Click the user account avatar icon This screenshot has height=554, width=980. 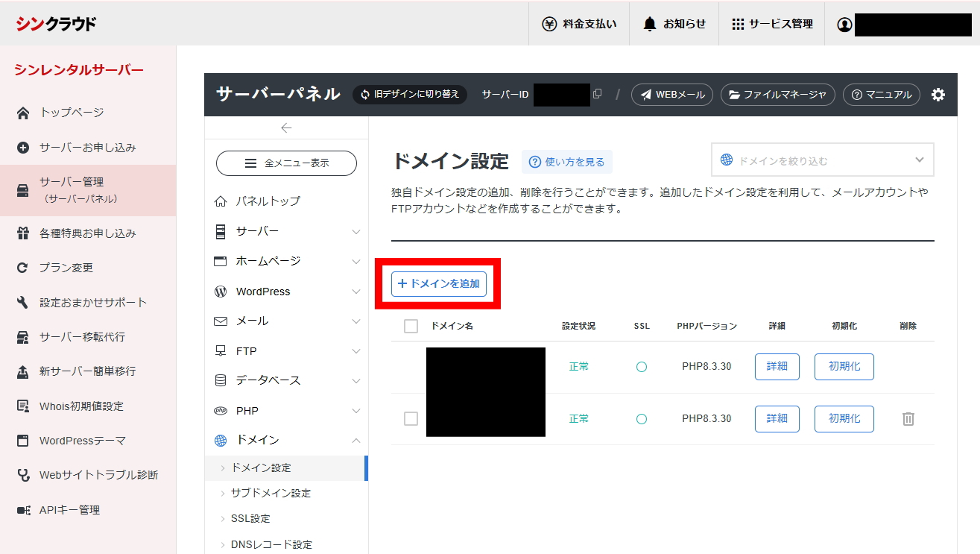[x=844, y=25]
